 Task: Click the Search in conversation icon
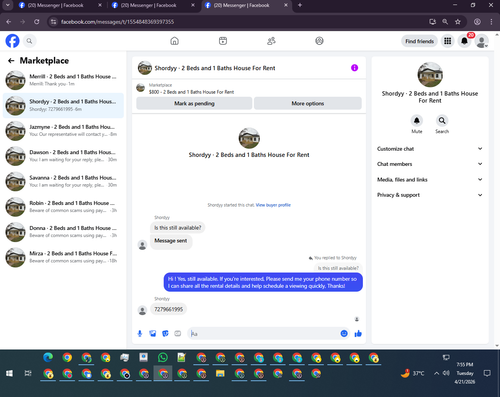point(442,120)
